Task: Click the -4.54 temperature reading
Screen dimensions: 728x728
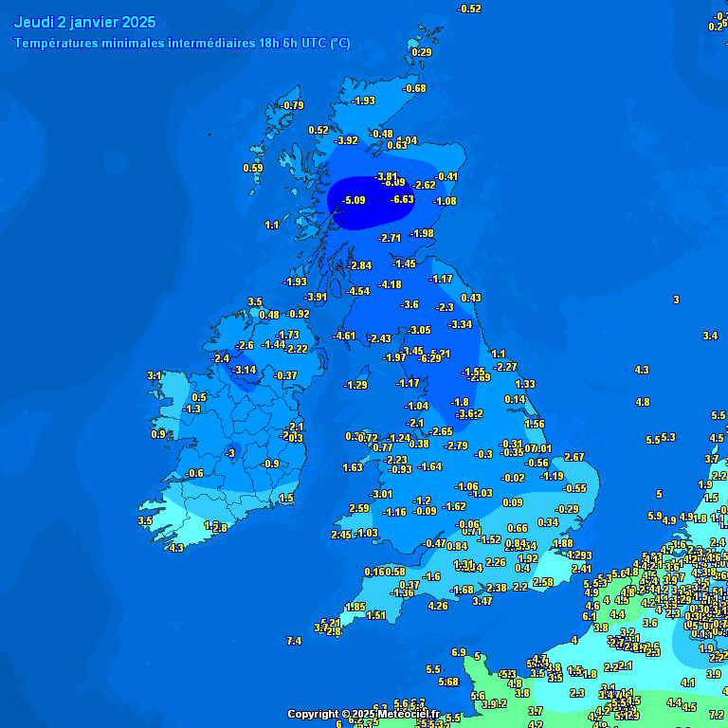Action: point(358,291)
